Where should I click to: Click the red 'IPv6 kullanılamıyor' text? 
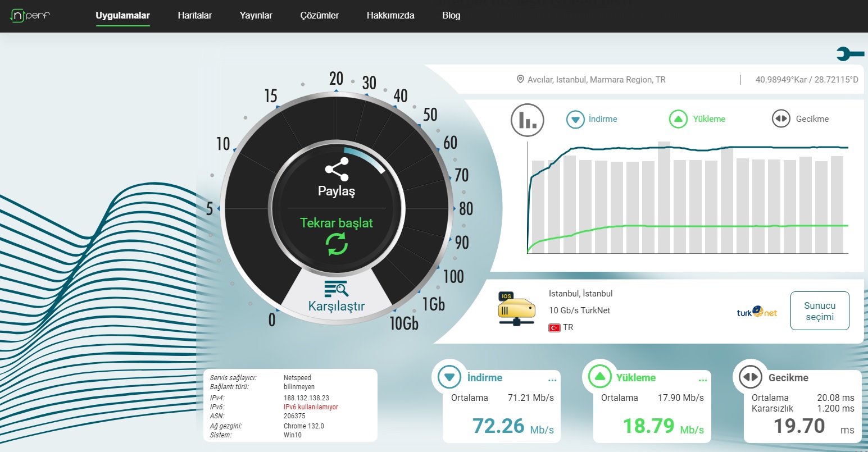[x=311, y=407]
